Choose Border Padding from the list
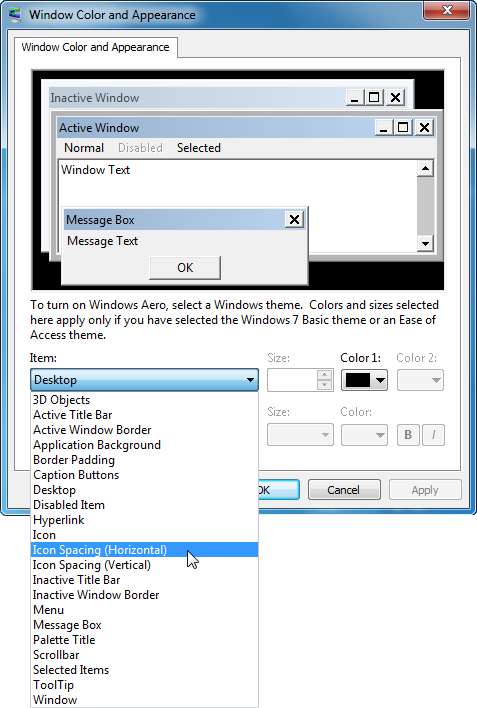This screenshot has height=708, width=477. pos(145,460)
